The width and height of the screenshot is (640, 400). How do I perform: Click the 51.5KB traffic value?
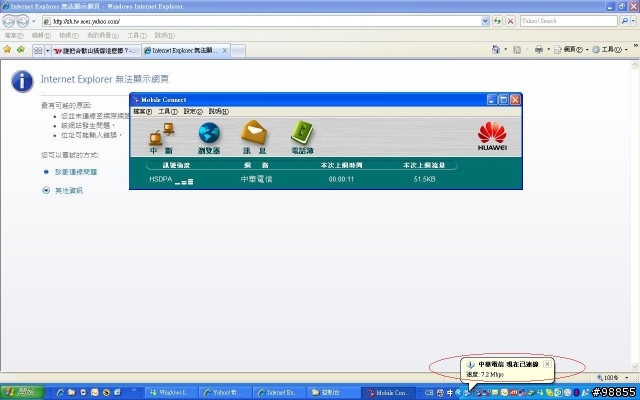click(x=424, y=179)
